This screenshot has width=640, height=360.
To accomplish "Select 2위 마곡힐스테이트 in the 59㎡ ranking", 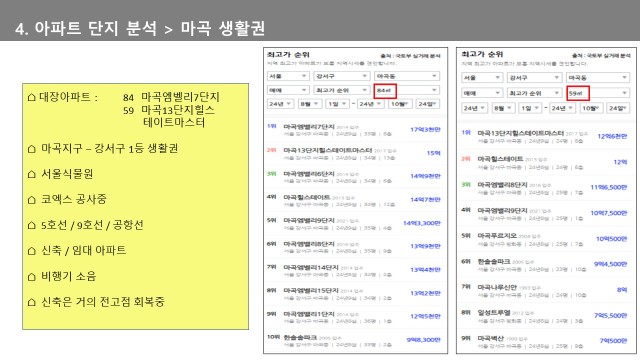I will point(544,162).
